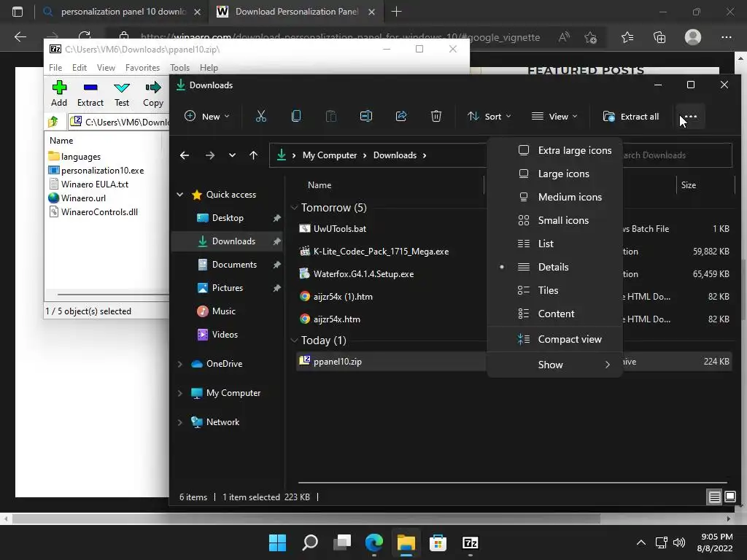The image size is (747, 560).
Task: Go back in Explorer navigation
Action: pos(185,155)
